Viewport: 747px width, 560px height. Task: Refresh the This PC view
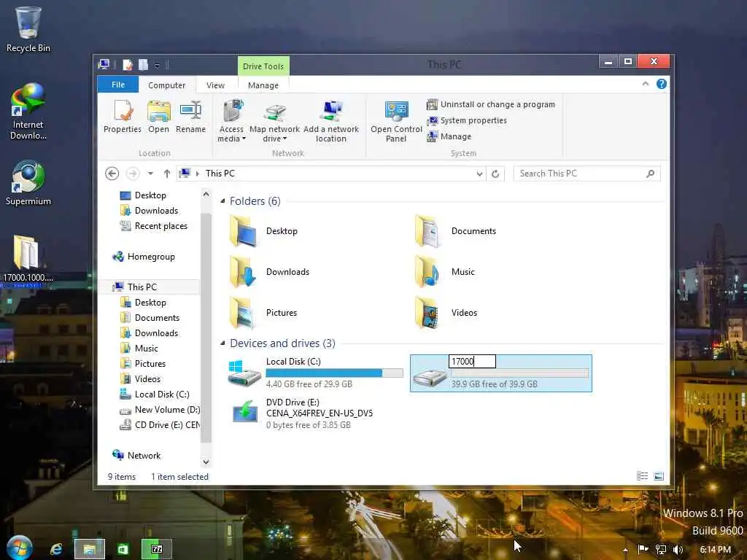495,174
